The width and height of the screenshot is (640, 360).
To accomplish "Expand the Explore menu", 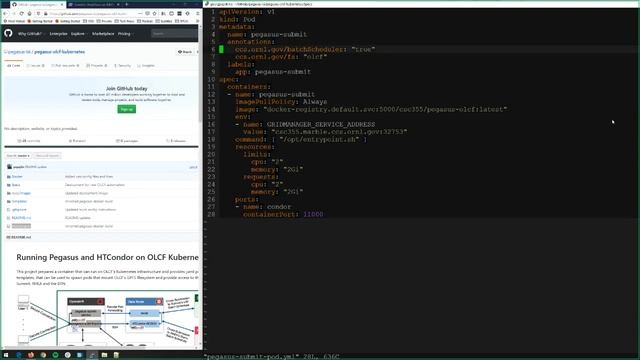I will (x=78, y=34).
